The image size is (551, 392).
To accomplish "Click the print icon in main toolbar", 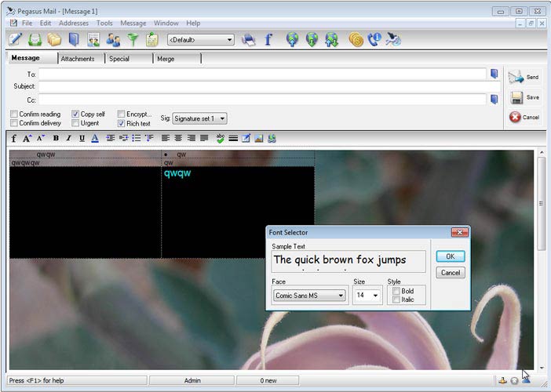I will tap(248, 39).
